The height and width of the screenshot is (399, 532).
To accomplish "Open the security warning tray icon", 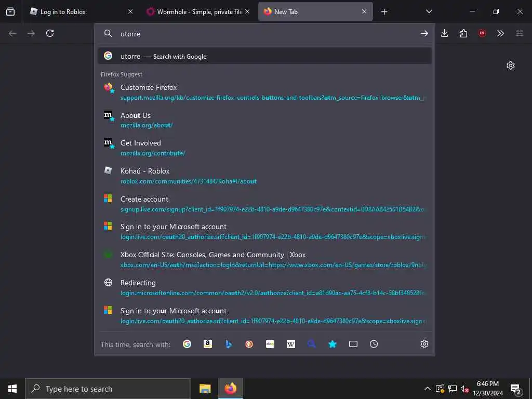I will 440,389.
